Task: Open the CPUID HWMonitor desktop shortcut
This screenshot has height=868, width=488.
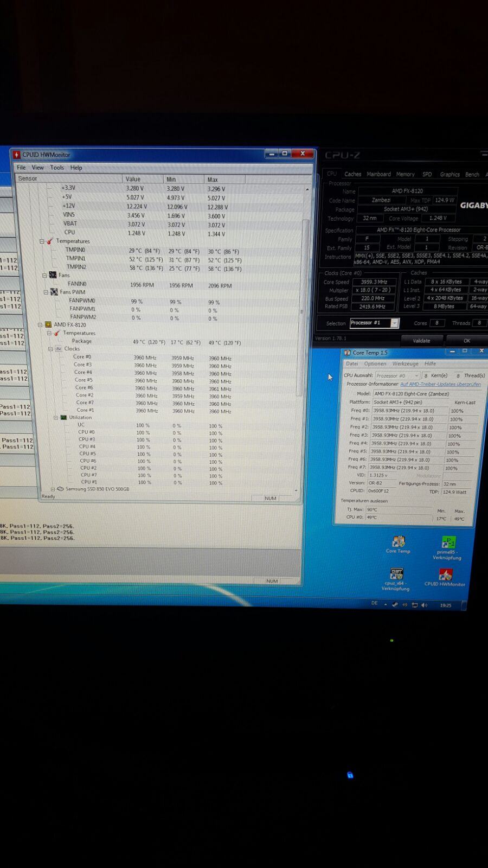Action: tap(445, 578)
